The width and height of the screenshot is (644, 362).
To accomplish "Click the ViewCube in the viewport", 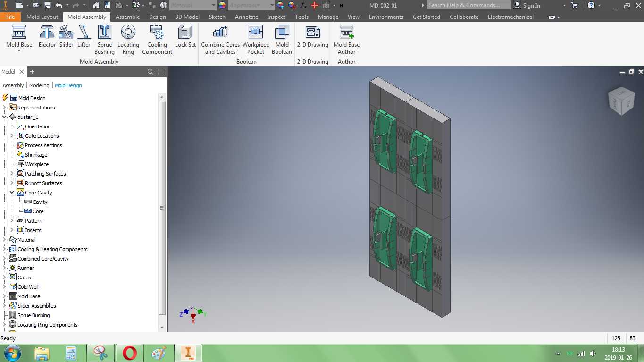I will [x=621, y=101].
